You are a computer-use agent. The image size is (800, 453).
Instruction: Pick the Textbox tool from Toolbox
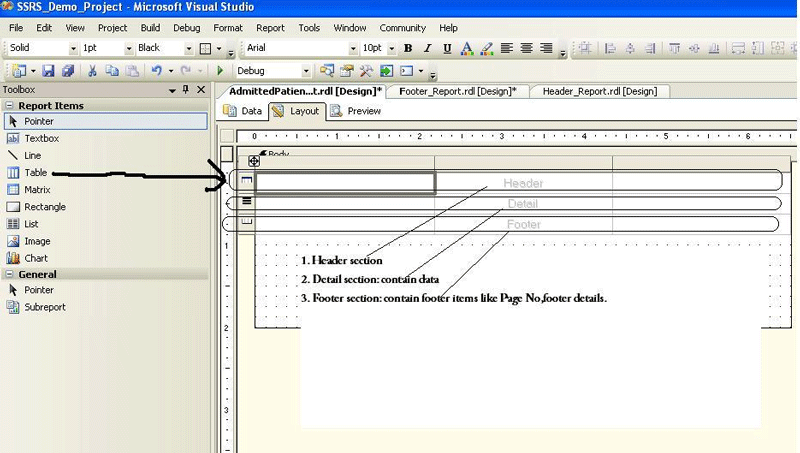click(41, 139)
